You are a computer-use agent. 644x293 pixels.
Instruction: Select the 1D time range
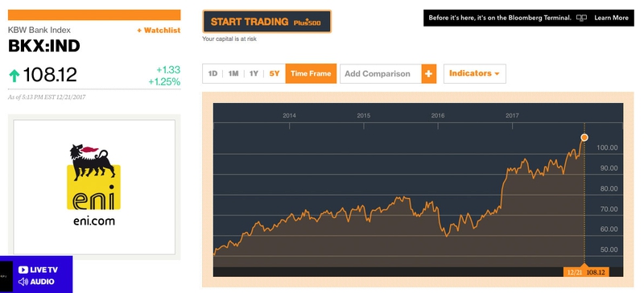(x=213, y=73)
